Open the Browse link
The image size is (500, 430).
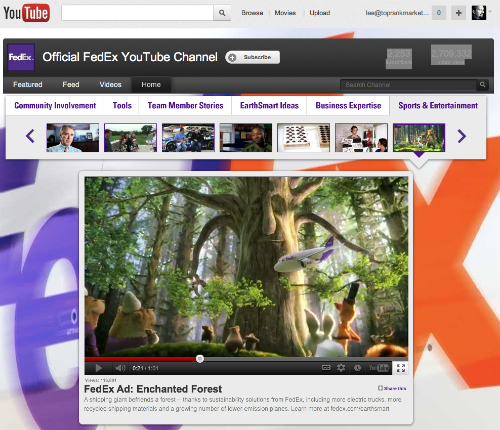[x=252, y=13]
